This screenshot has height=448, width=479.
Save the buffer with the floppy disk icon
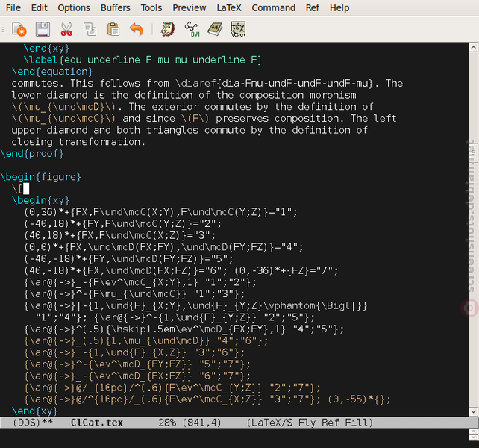(43, 29)
